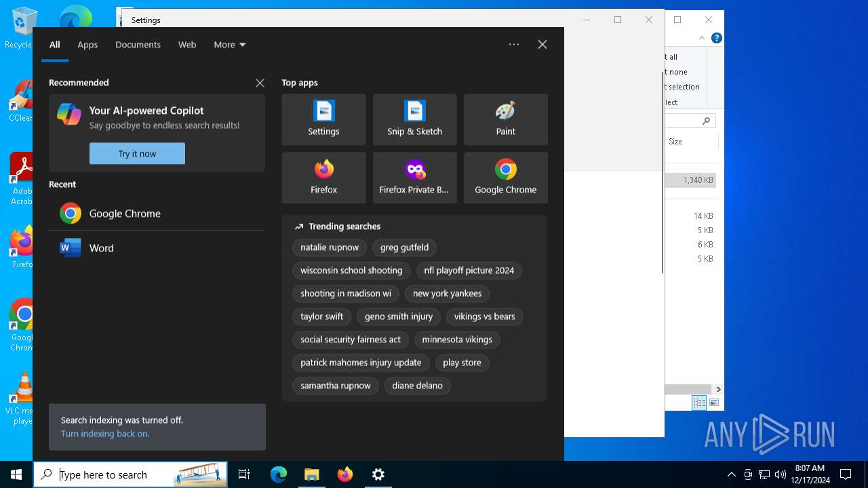
Task: Click the Windows Start button
Action: click(16, 474)
